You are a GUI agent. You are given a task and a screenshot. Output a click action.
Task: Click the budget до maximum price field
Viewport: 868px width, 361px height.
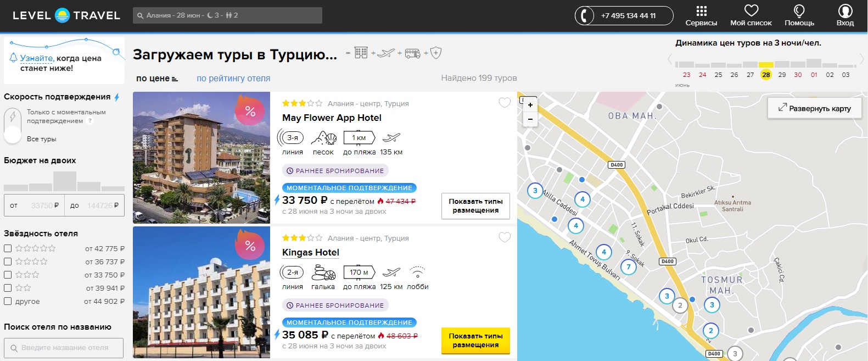94,206
